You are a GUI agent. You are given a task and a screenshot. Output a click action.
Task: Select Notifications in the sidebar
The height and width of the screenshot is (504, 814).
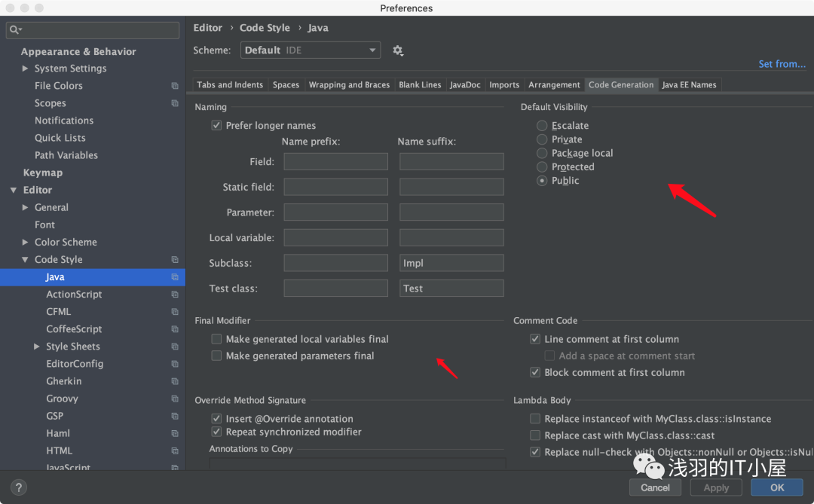point(64,121)
